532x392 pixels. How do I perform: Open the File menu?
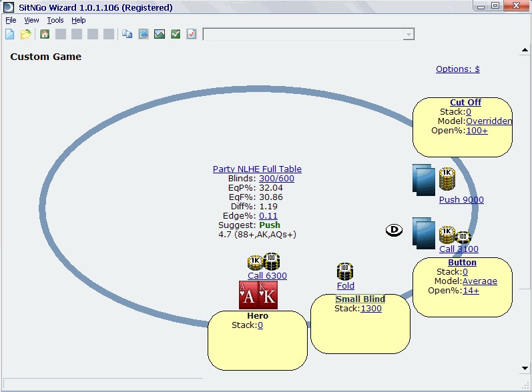pos(11,21)
